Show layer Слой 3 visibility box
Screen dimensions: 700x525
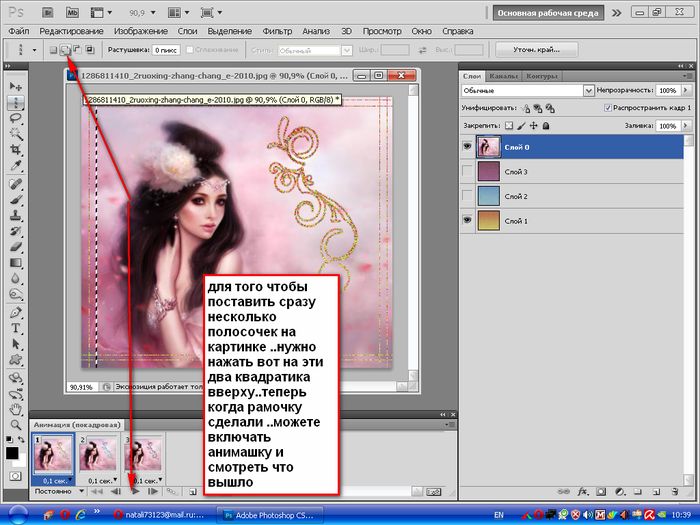pos(467,171)
